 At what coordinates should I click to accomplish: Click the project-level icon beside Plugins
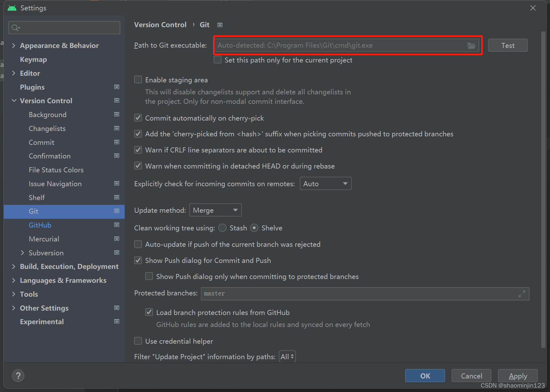pyautogui.click(x=117, y=87)
